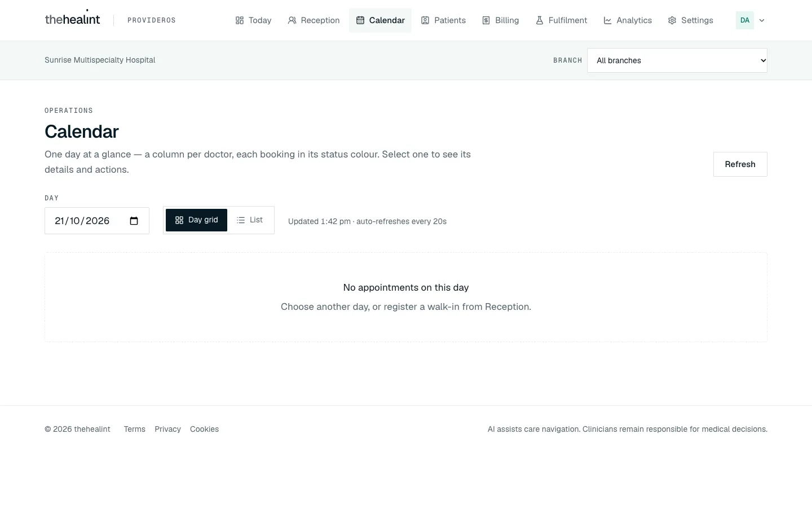The image size is (812, 508).
Task: Click the Updated 1:42 pm status text
Action: click(367, 221)
